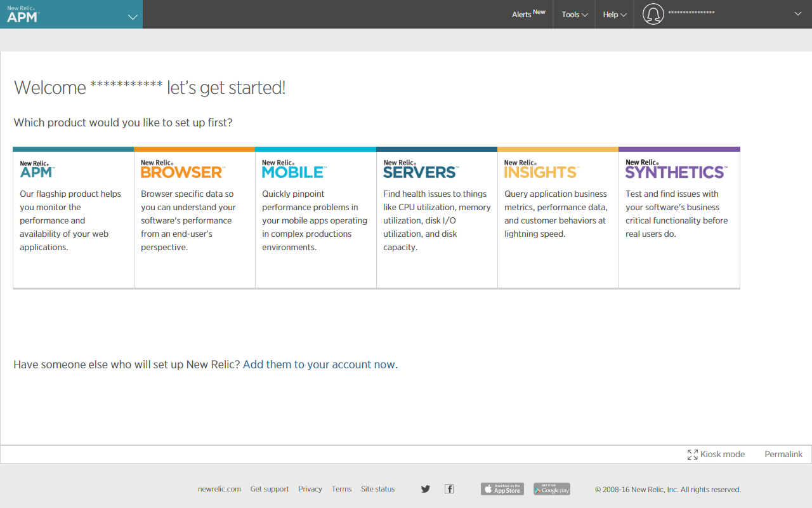Screen dimensions: 812x508
Task: Click the user avatar icon
Action: [x=653, y=14]
